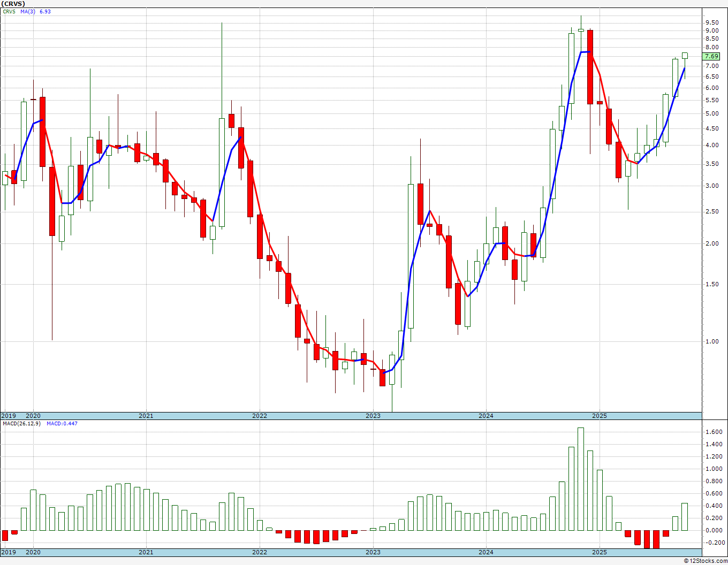Select the CRVS legend label
Viewport: 728px width, 565px height.
point(9,11)
